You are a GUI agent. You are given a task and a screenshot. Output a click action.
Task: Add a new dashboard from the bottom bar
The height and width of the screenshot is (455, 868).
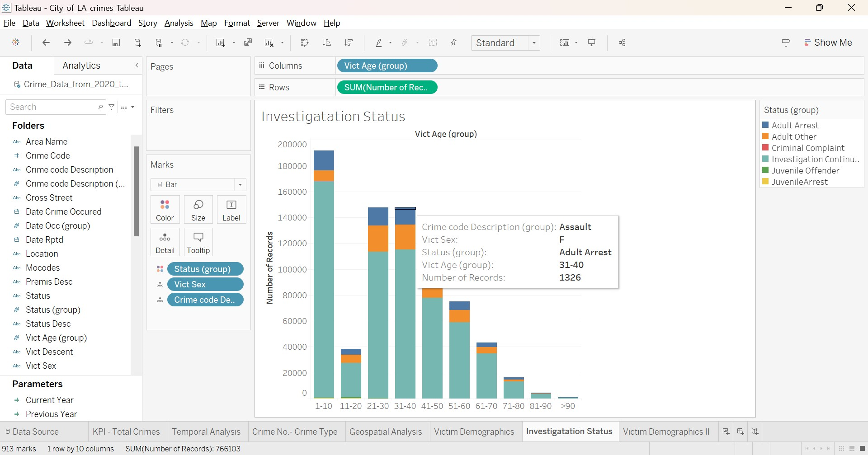coord(740,431)
